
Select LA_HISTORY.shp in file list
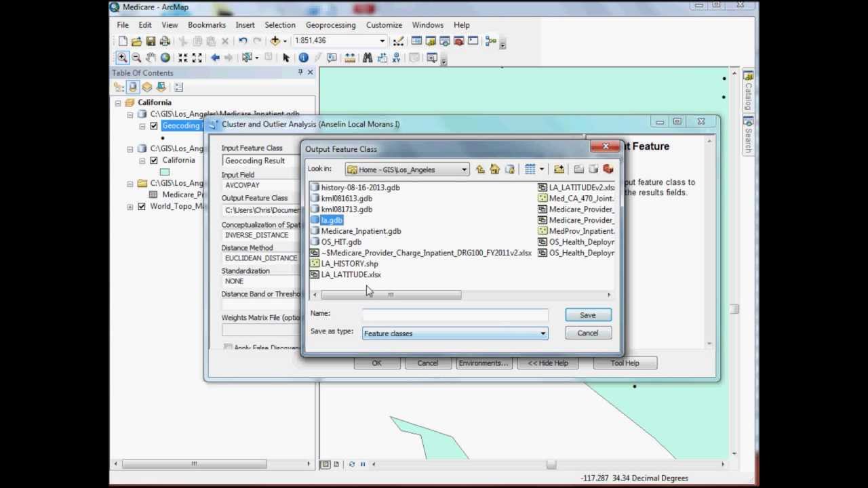349,264
